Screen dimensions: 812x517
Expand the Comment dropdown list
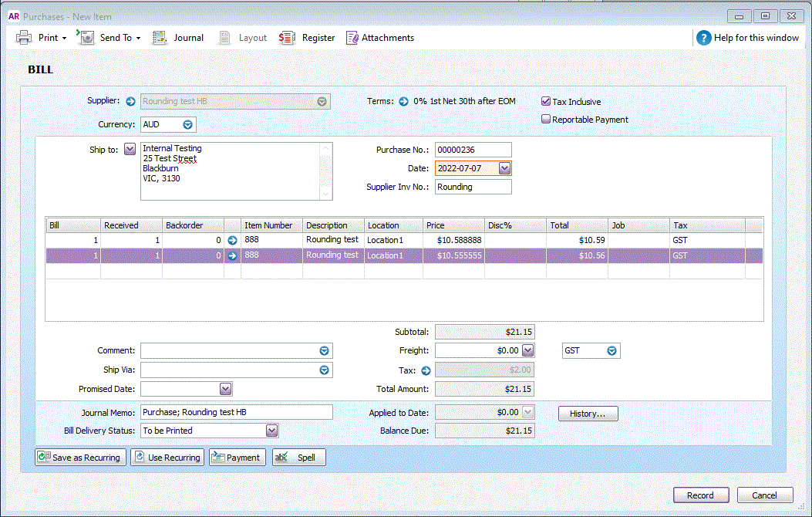point(324,351)
